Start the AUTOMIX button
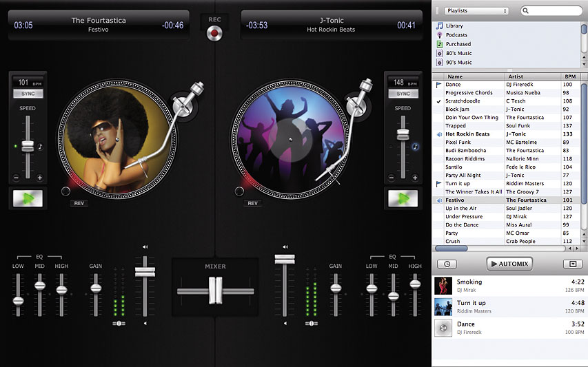Viewport: 588px width, 367px height. 509,264
